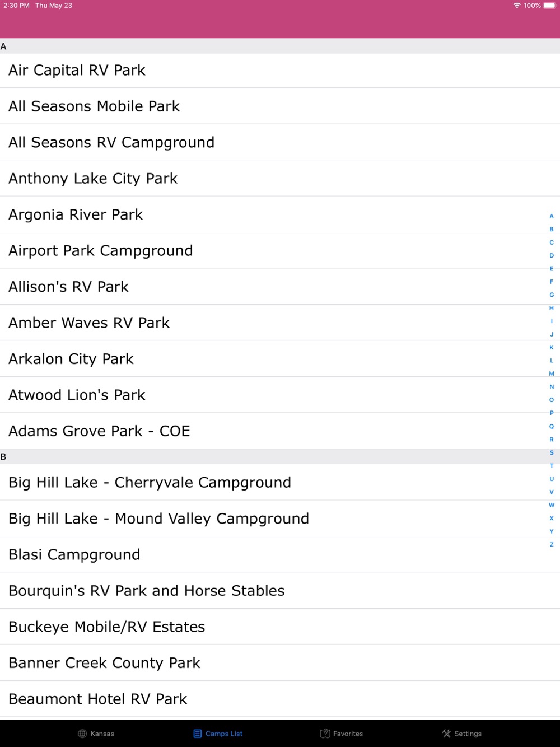
Task: Open Adams Grove Park - COE
Action: [280, 431]
